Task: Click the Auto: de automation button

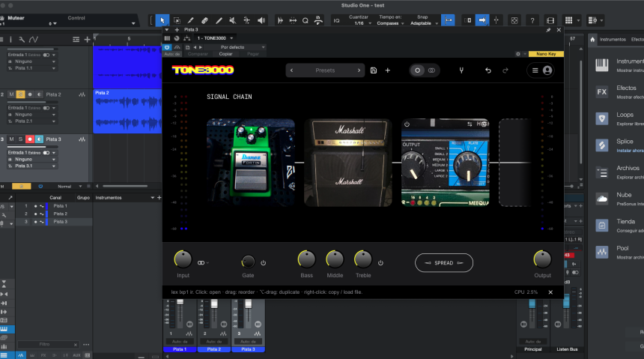Action: [171, 54]
